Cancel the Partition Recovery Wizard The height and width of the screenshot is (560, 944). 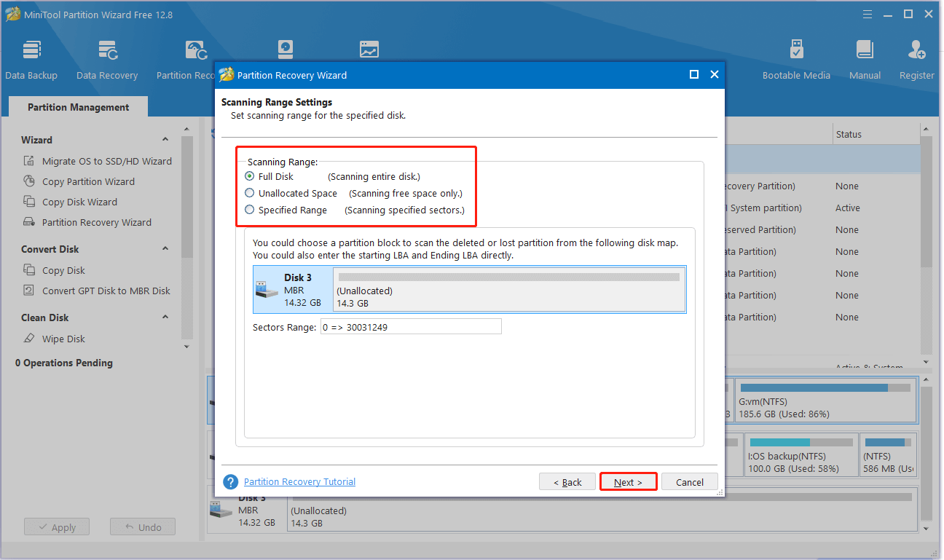click(x=689, y=482)
